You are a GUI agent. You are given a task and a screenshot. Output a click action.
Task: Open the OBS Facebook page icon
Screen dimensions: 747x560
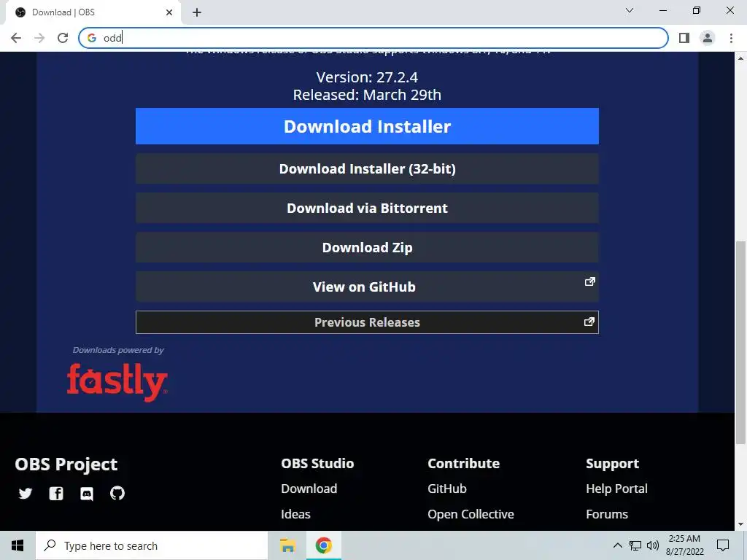[56, 494]
